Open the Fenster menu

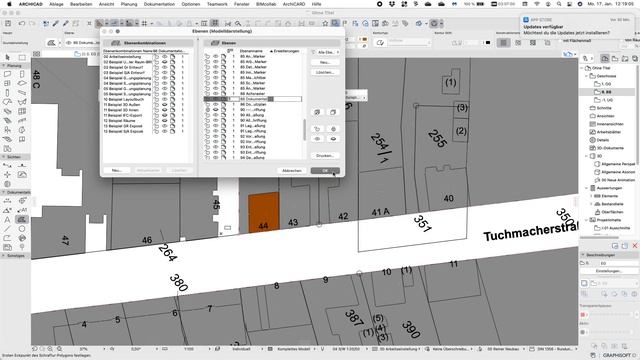(242, 4)
